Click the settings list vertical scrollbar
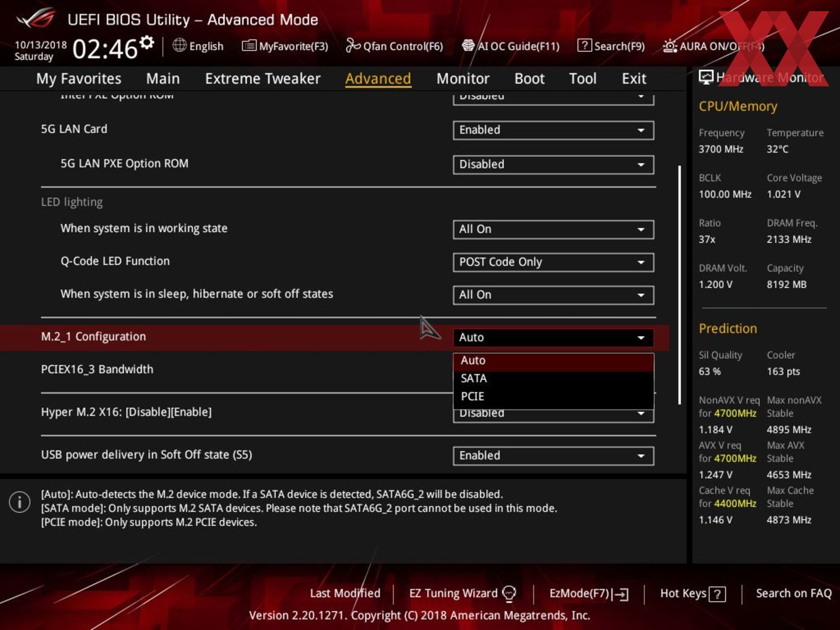Screen dimensions: 840x630 [679, 284]
